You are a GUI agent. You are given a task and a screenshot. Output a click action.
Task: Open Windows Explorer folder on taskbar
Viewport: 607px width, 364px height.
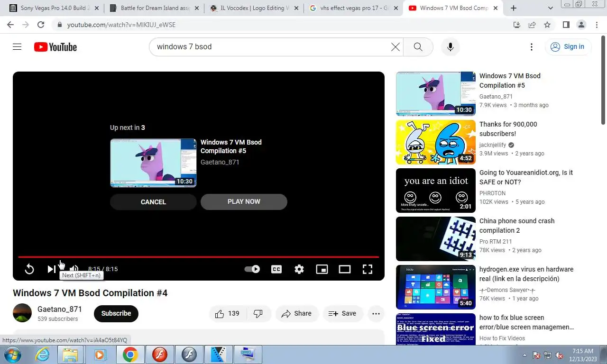point(70,355)
